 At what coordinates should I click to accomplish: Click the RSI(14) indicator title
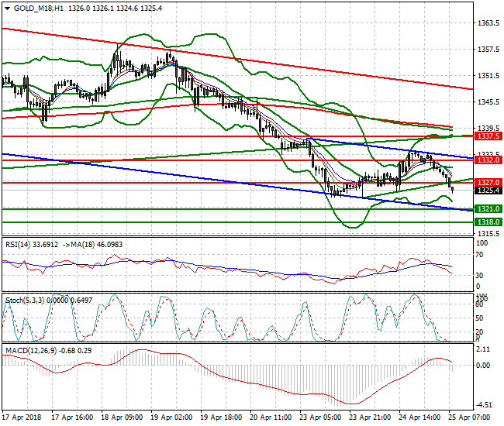[18, 245]
